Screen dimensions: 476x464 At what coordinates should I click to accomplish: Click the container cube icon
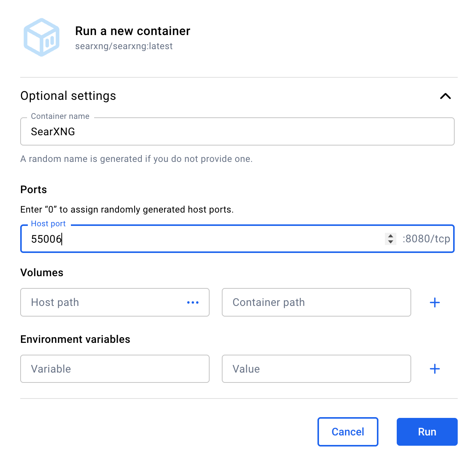42,37
